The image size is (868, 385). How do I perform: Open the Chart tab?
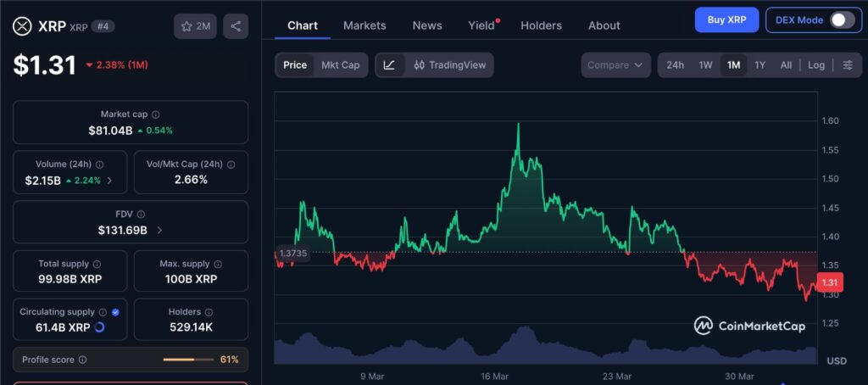(x=303, y=25)
